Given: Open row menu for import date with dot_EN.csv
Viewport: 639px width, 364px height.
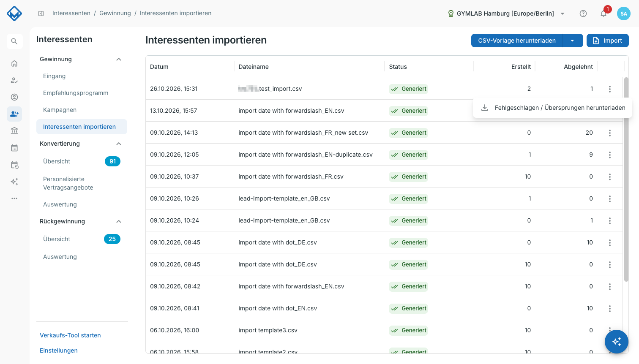Looking at the screenshot, I should 610,309.
